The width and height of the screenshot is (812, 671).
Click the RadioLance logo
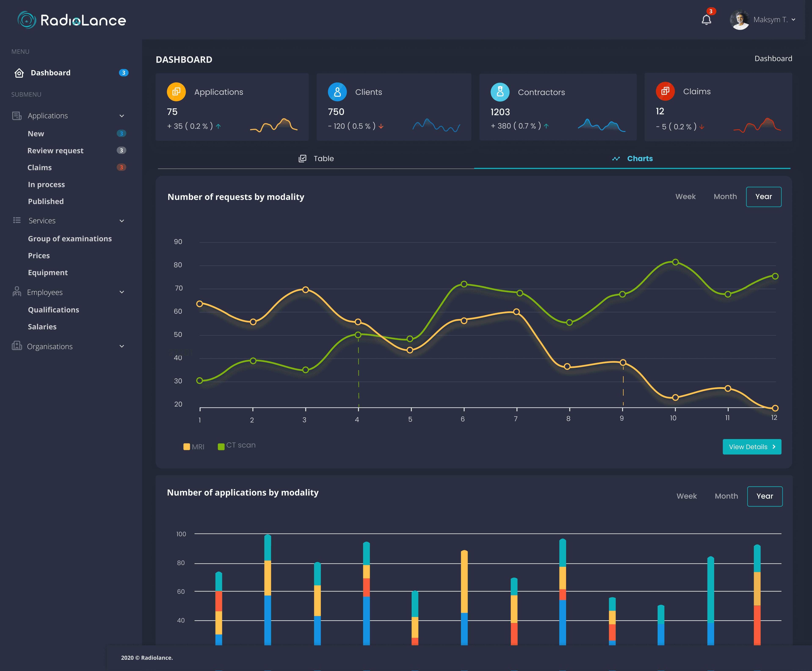(x=72, y=20)
